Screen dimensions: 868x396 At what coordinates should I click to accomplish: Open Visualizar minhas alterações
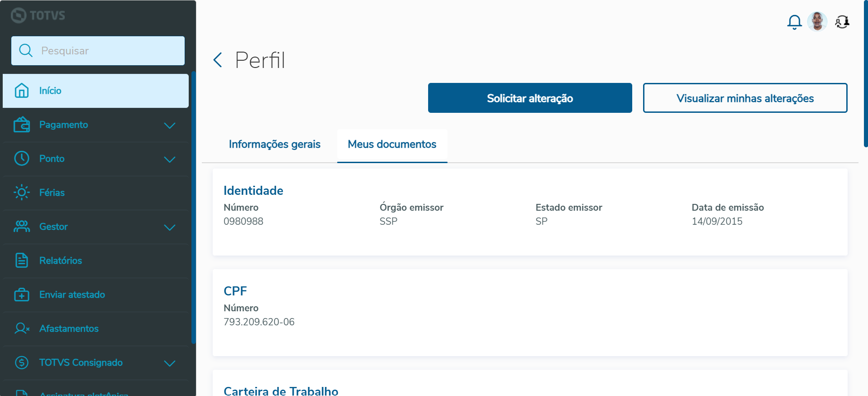tap(745, 98)
